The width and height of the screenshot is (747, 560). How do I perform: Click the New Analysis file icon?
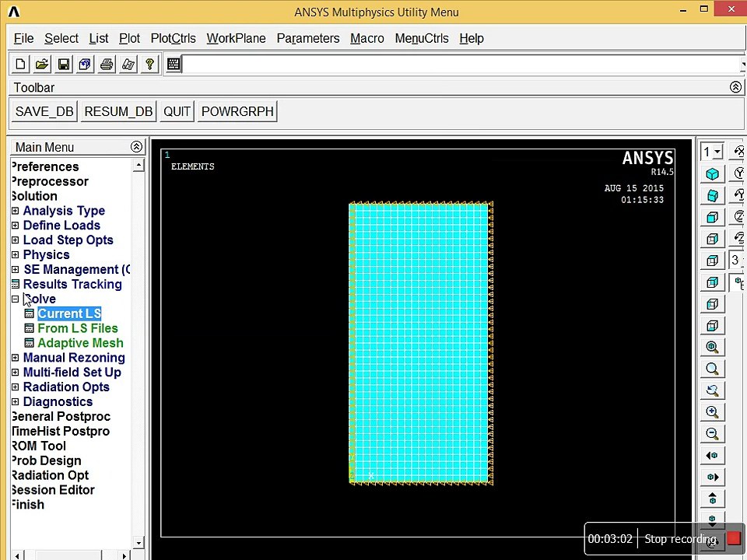click(x=20, y=65)
